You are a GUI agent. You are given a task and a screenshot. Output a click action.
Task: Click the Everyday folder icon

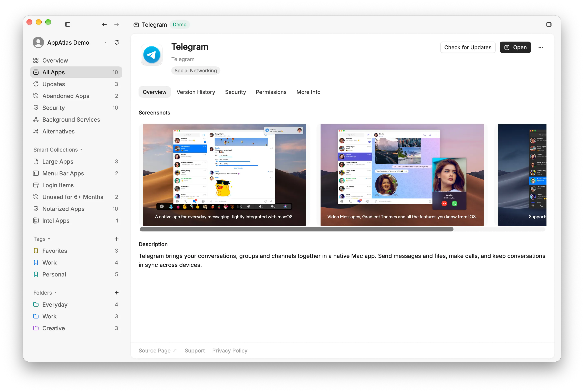tap(36, 304)
